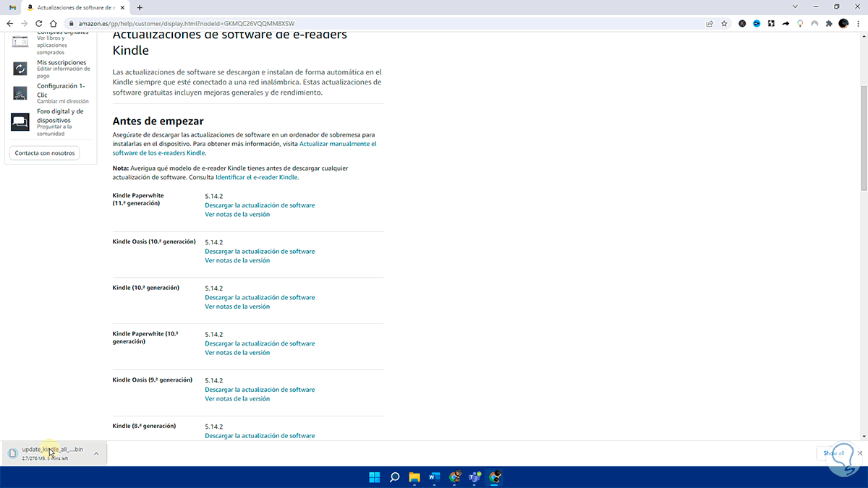The image size is (868, 488).
Task: Click the Mis suscripciones refresh icon
Action: point(20,68)
